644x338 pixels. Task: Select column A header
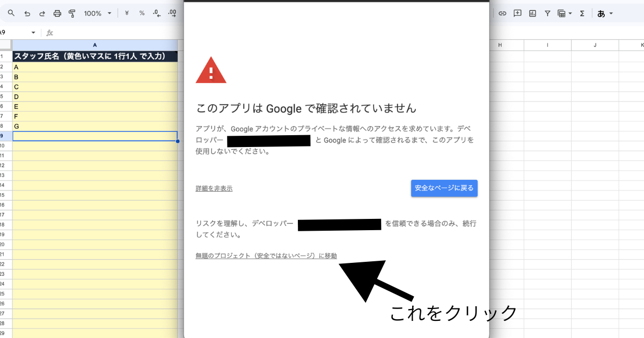(x=95, y=45)
